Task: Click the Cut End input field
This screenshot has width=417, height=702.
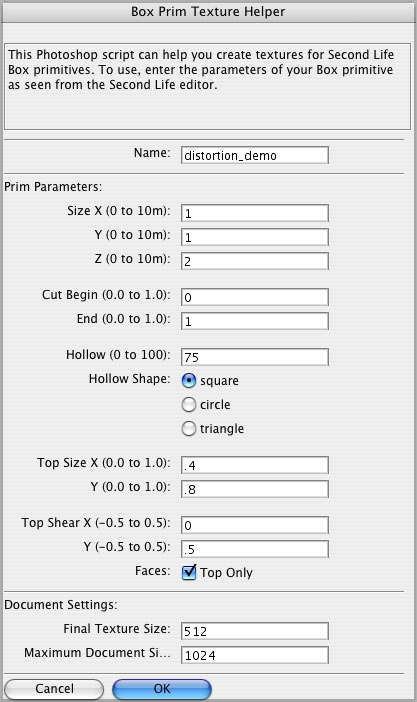Action: point(255,321)
